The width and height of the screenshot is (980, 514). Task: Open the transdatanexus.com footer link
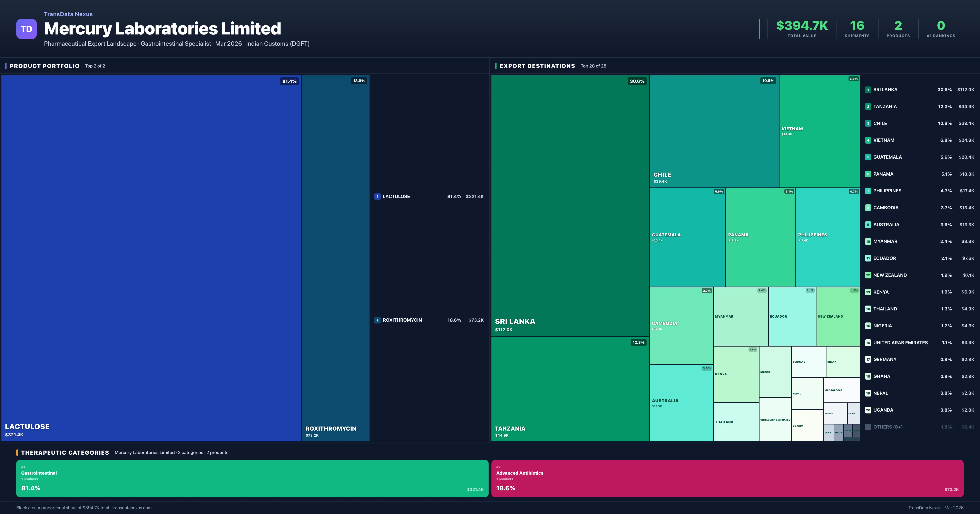click(132, 507)
